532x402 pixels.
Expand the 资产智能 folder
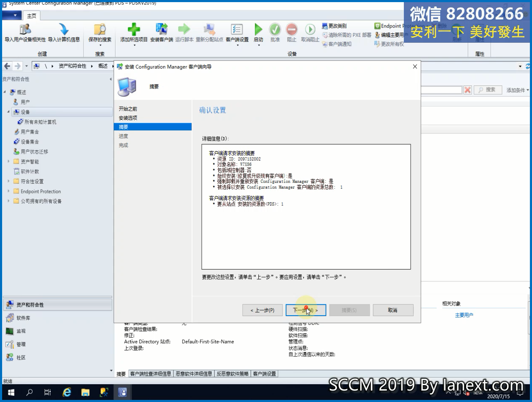coord(8,162)
